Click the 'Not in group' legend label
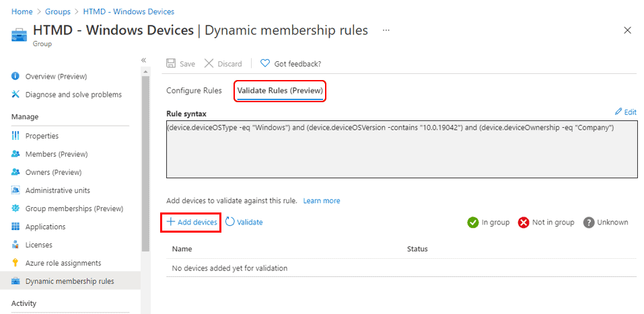The image size is (644, 314). pyautogui.click(x=553, y=222)
